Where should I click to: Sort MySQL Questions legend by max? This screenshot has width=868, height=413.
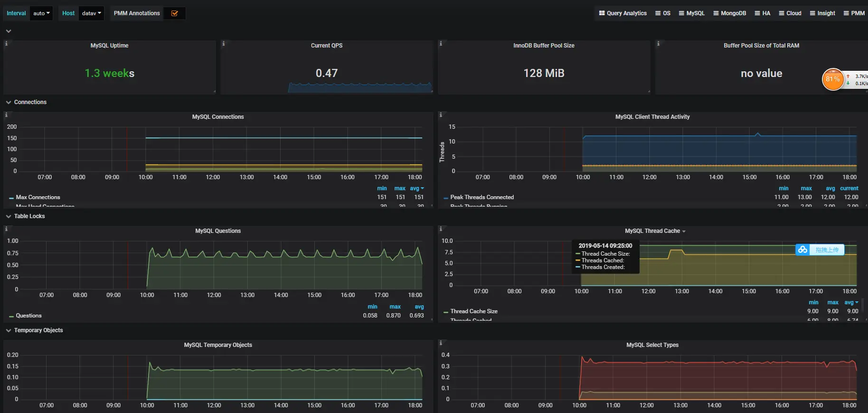point(395,307)
